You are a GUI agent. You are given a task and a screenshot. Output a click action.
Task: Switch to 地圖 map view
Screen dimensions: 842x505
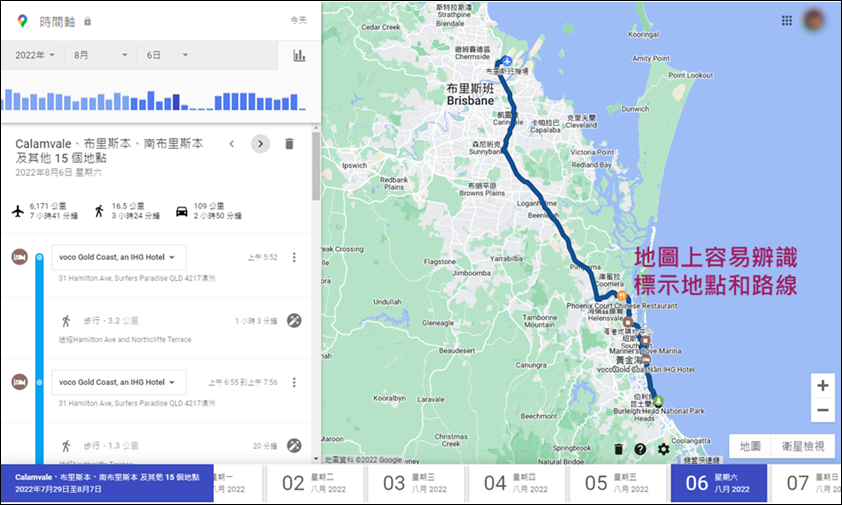point(750,446)
